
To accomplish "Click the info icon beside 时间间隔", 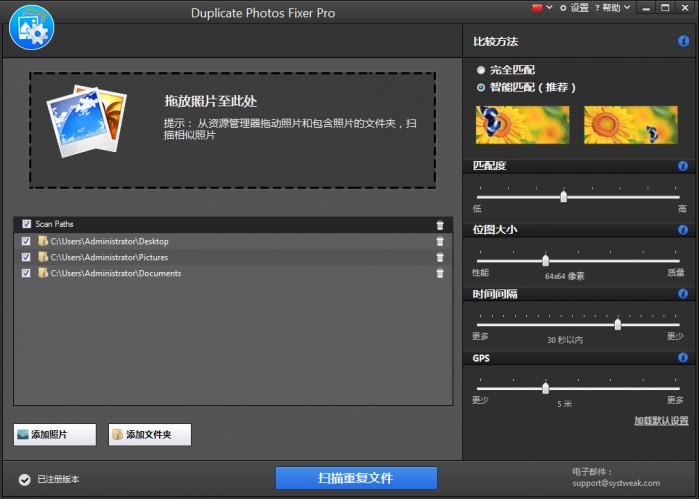I will tap(683, 293).
